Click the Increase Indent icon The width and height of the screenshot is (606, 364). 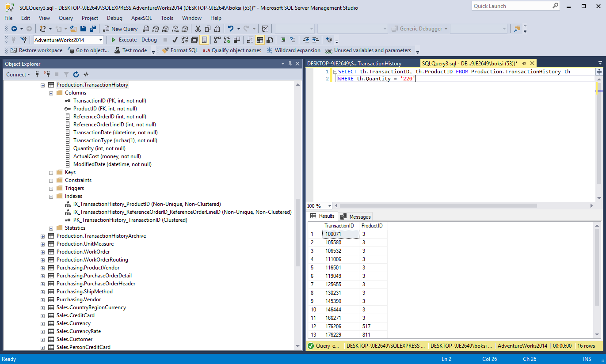click(x=316, y=40)
